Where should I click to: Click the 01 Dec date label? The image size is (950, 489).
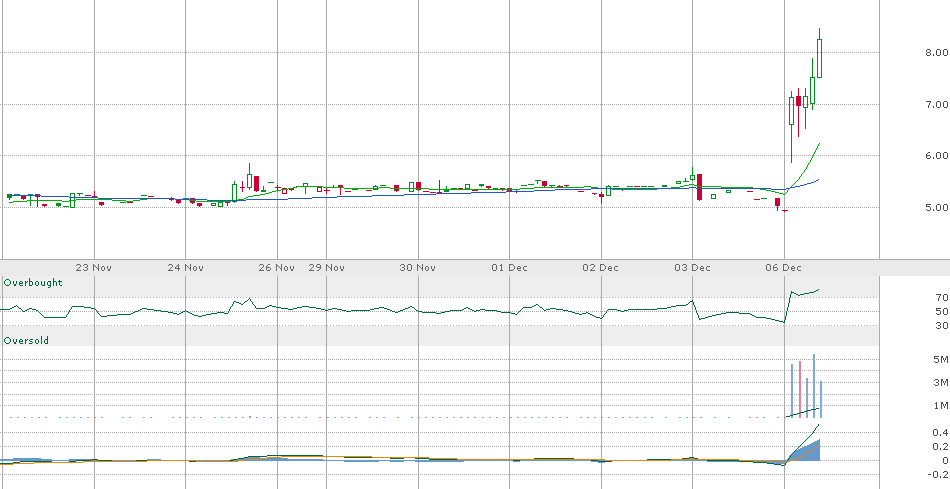pyautogui.click(x=509, y=267)
